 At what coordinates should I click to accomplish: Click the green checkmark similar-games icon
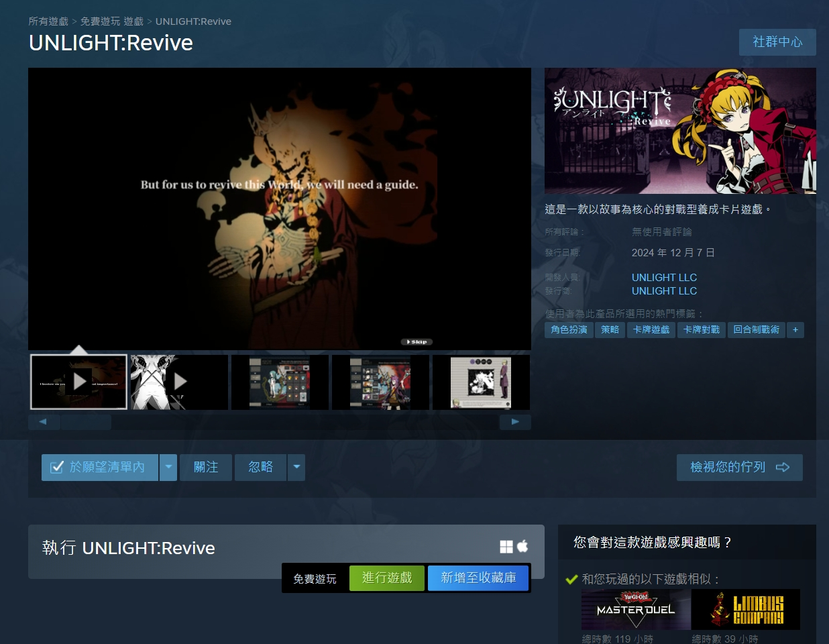point(571,579)
